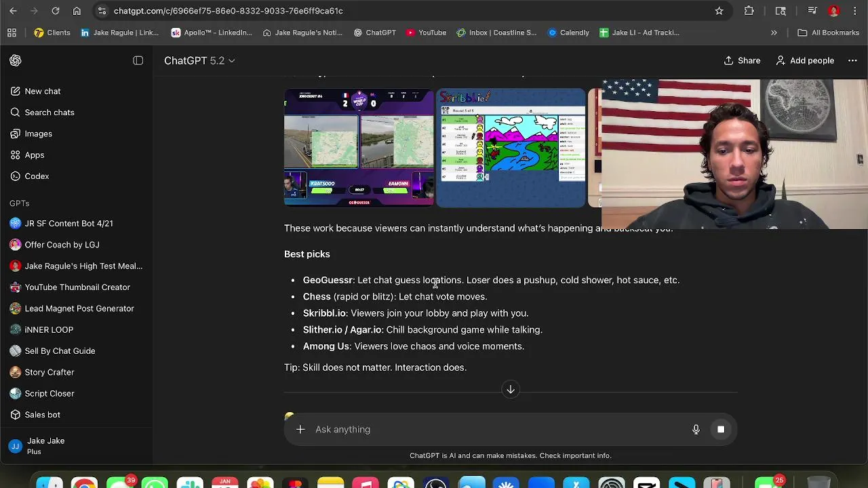Open the Clients bookmark
The width and height of the screenshot is (868, 488).
(52, 33)
